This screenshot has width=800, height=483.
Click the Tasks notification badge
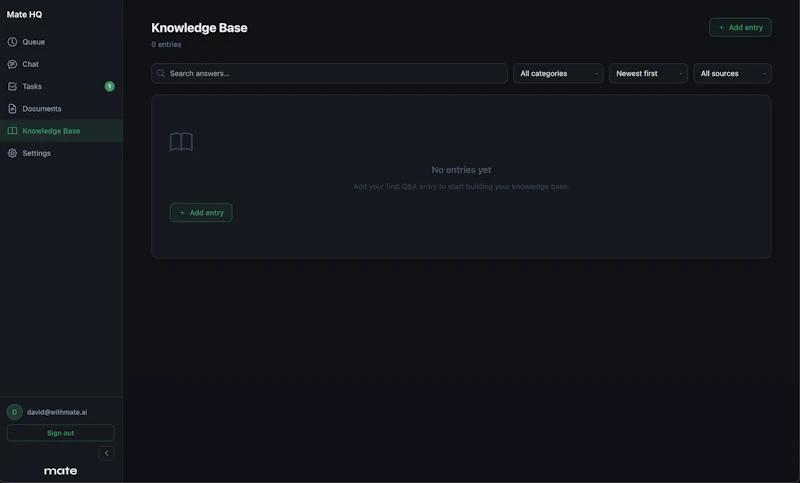[x=109, y=86]
